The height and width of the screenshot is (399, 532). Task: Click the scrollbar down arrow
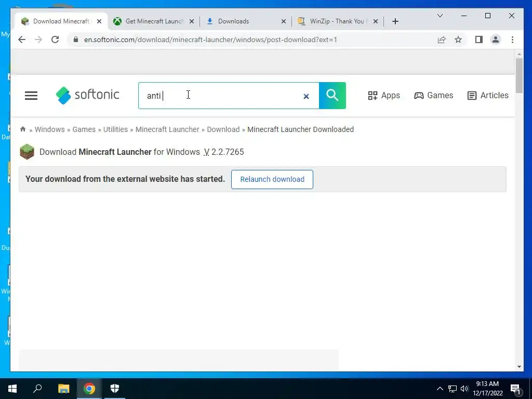tap(519, 367)
